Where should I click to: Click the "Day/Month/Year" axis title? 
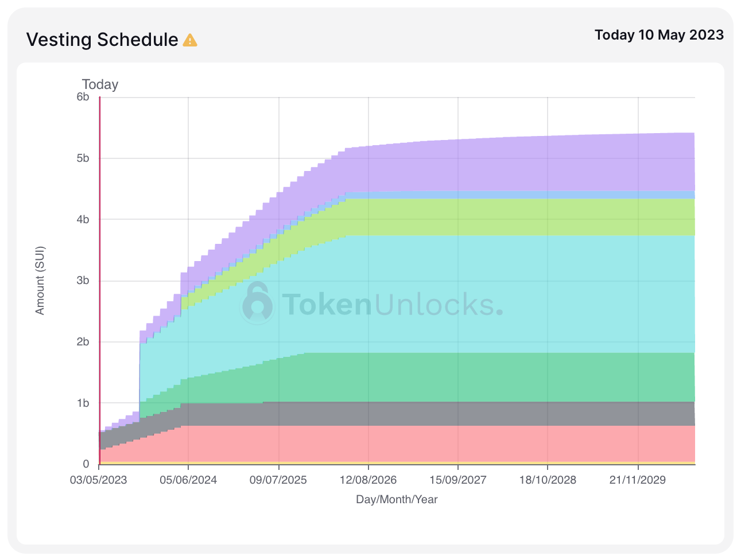click(x=397, y=499)
